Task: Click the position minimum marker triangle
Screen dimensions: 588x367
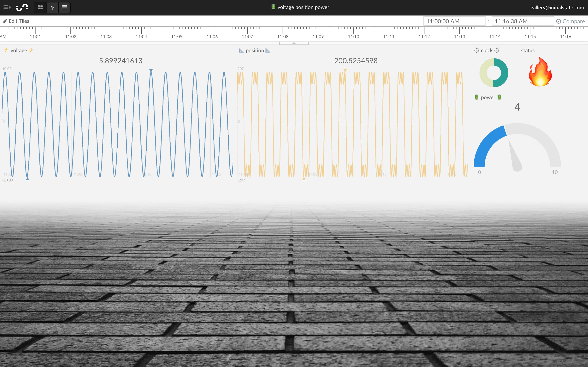Action: pos(304,179)
